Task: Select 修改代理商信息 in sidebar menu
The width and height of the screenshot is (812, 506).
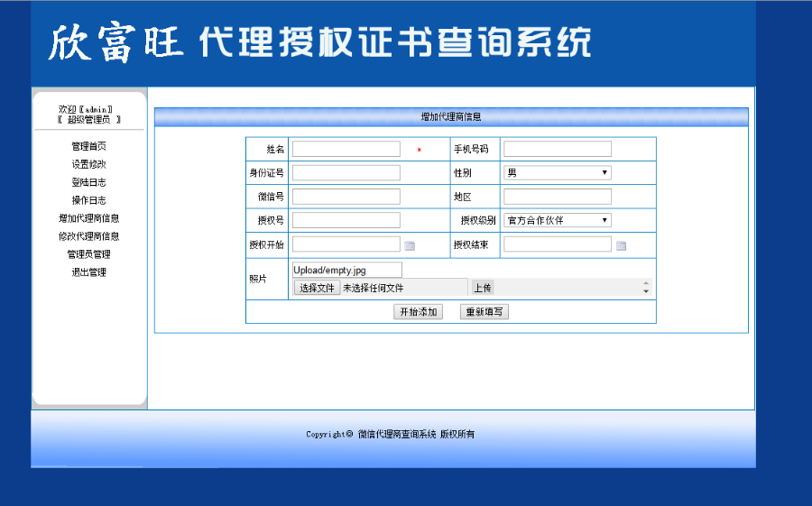Action: coord(88,236)
